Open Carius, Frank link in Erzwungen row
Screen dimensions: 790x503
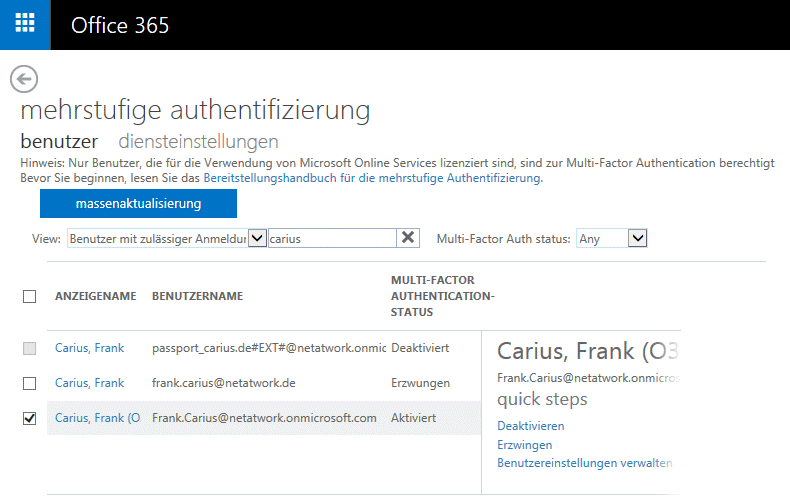tap(90, 383)
